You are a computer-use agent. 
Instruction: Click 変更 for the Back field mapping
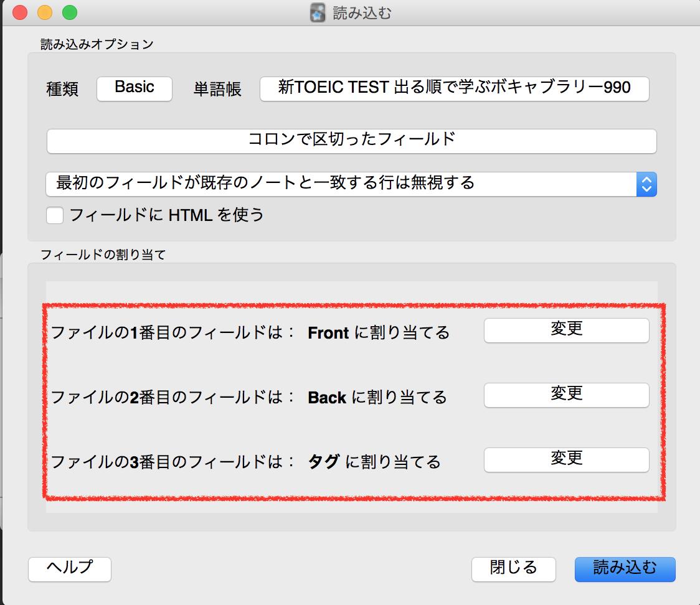click(566, 395)
